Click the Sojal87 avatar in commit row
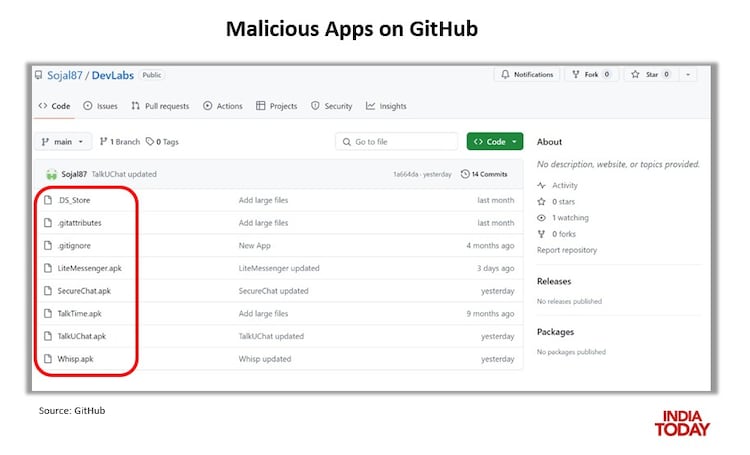The image size is (750, 455). [x=50, y=174]
